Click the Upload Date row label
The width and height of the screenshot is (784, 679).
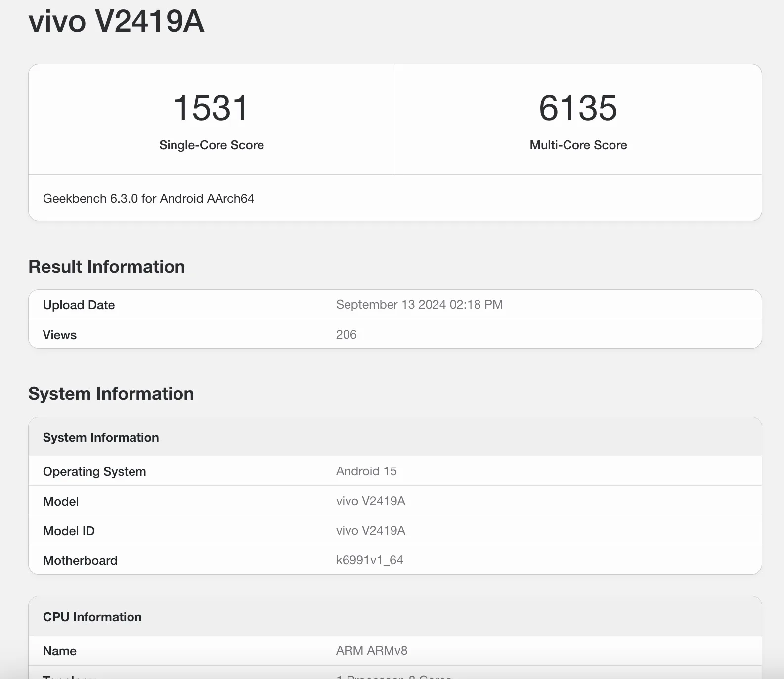[x=79, y=305]
